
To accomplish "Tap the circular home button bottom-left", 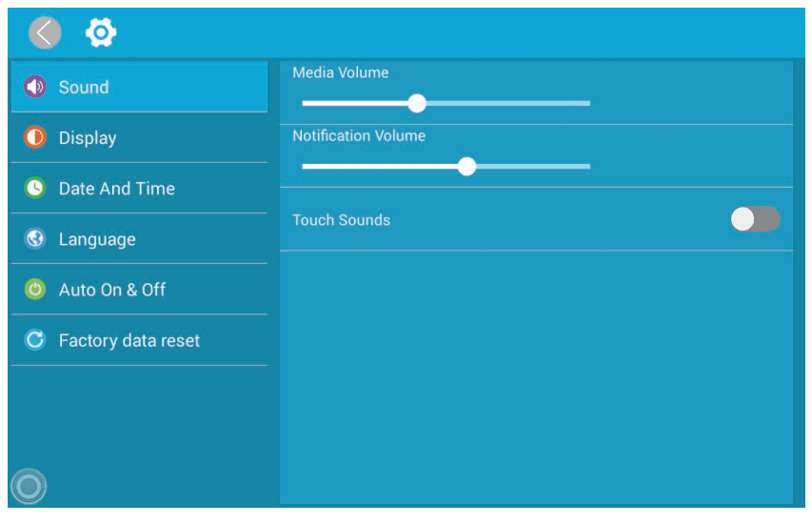I will [29, 487].
